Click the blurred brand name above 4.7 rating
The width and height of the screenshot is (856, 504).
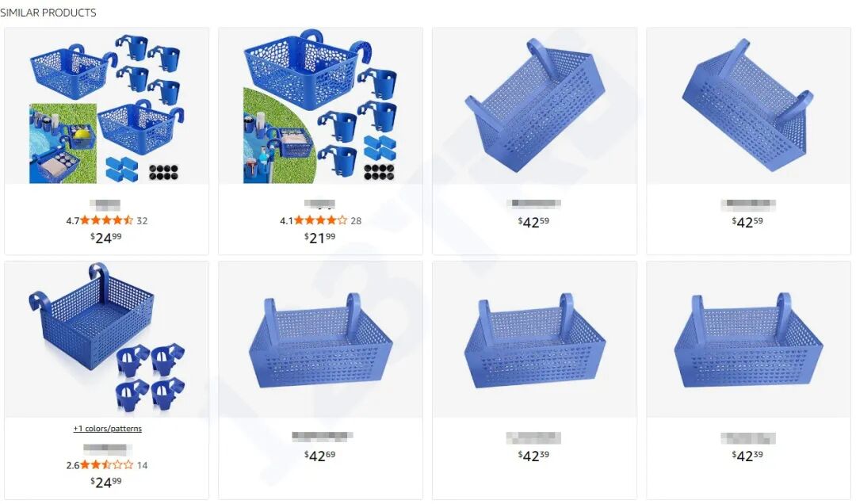[105, 204]
